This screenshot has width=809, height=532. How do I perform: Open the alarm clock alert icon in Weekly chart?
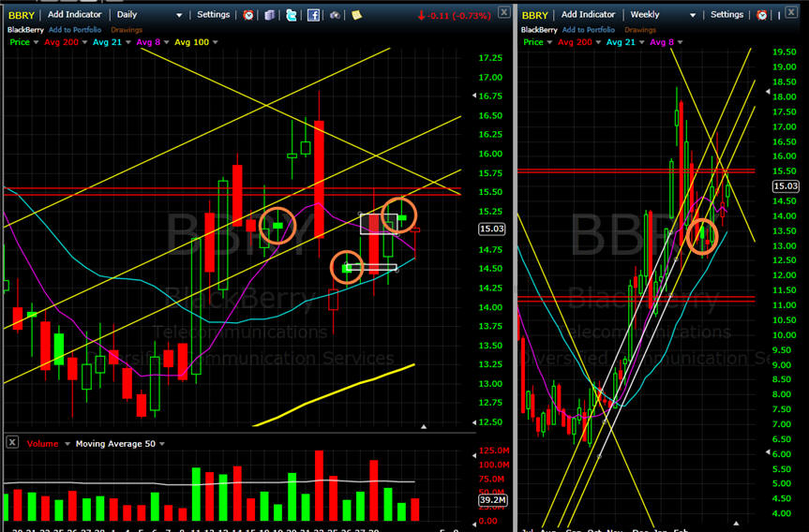click(762, 15)
